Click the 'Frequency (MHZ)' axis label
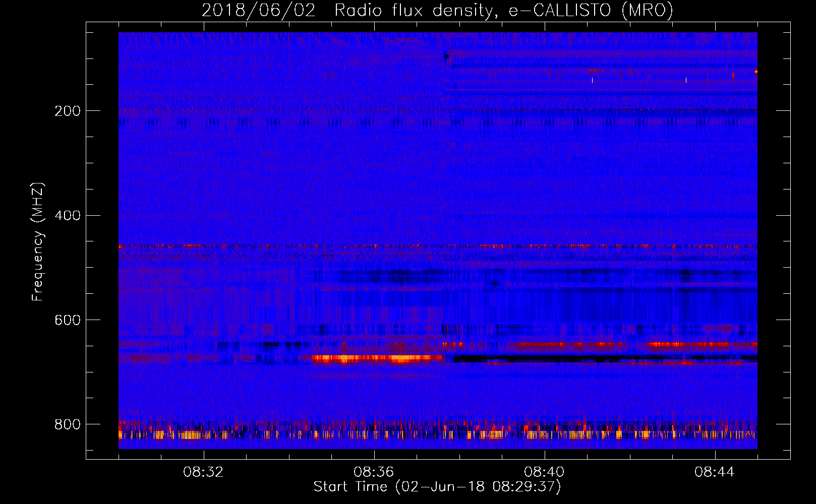 [x=37, y=241]
